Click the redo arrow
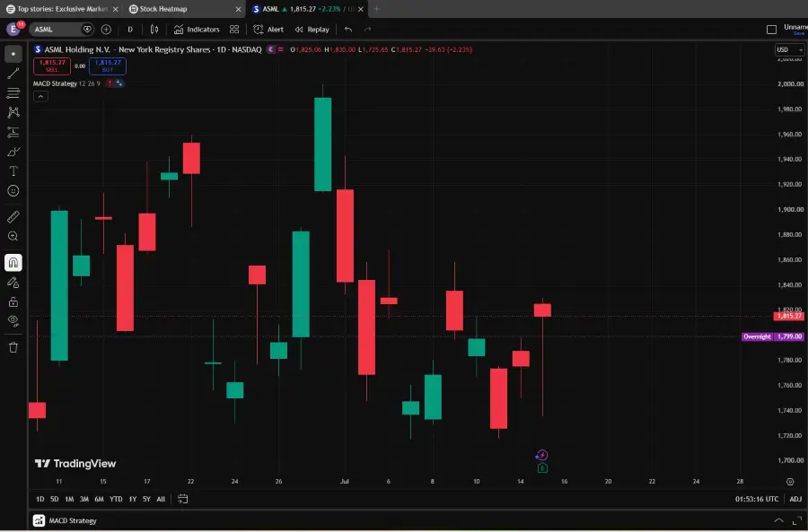808x532 pixels. point(367,30)
